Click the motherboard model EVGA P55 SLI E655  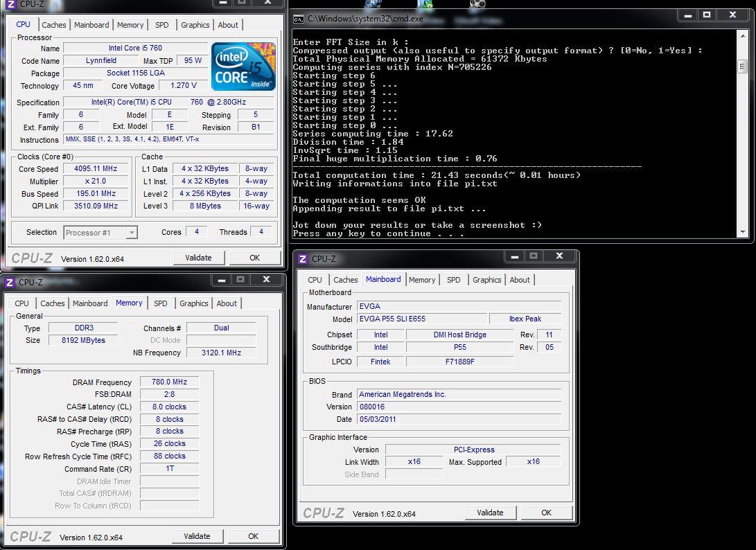point(422,319)
